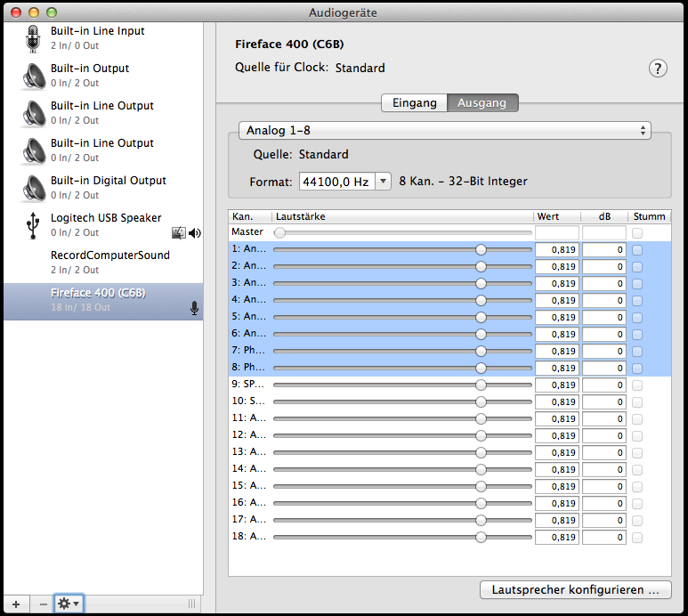Click the Wert column header
The height and width of the screenshot is (616, 688).
(557, 216)
